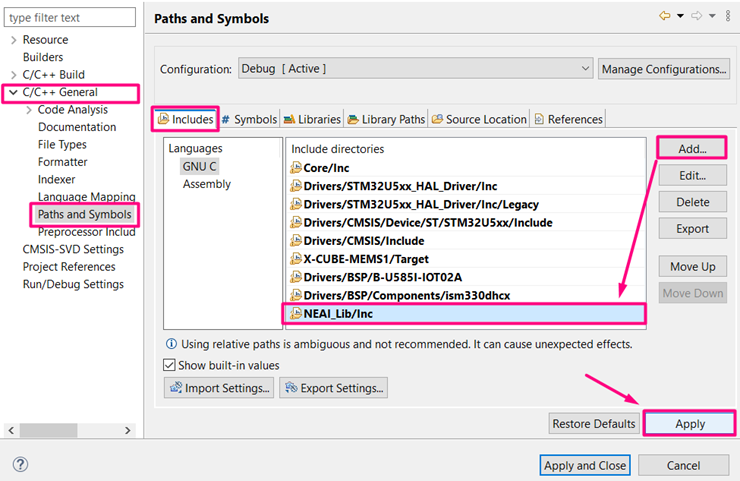The image size is (740, 481).
Task: Select Drivers/BSP/B-U585I-IOT02A include entry
Action: [466, 277]
